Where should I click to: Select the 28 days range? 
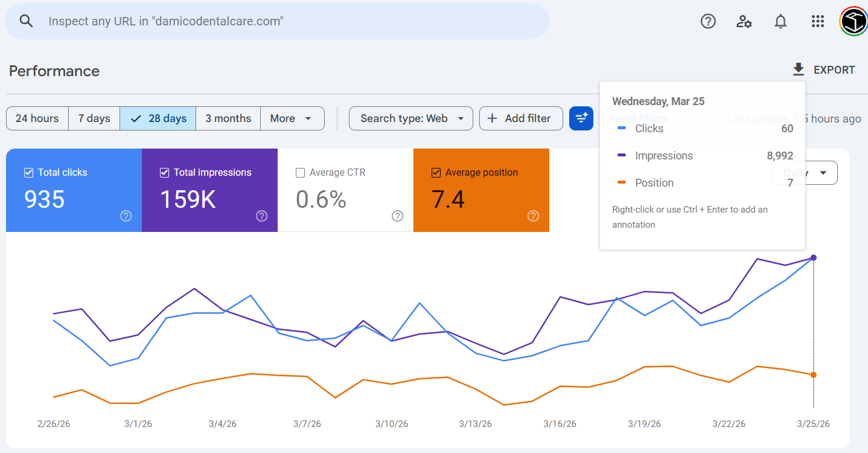[158, 118]
